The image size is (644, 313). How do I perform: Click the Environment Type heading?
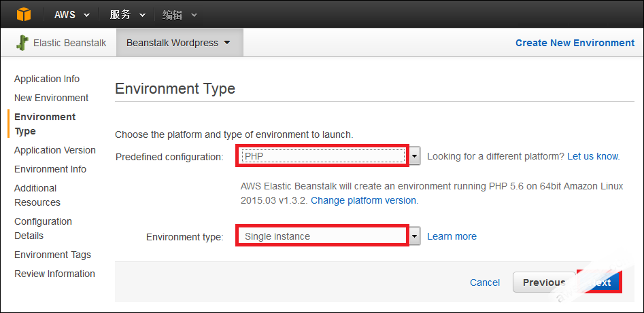coord(175,89)
